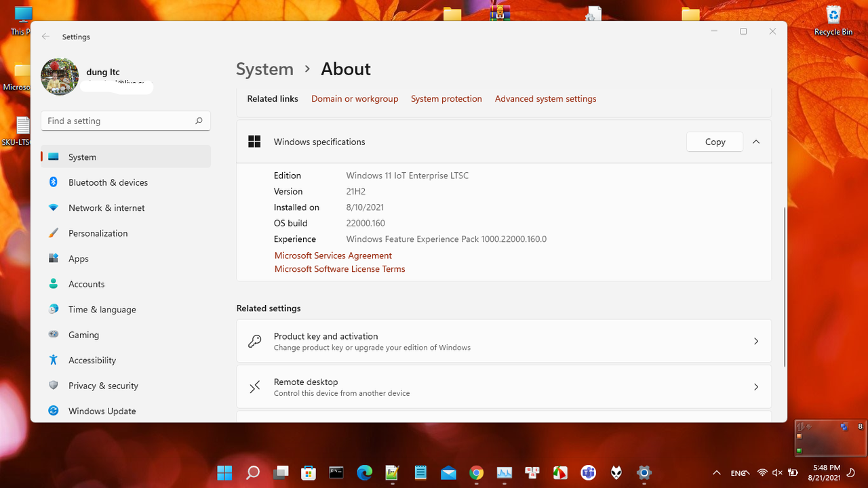The height and width of the screenshot is (488, 868).
Task: Select edition text Windows 11 IoT Enterprise LTSC
Action: 408,176
